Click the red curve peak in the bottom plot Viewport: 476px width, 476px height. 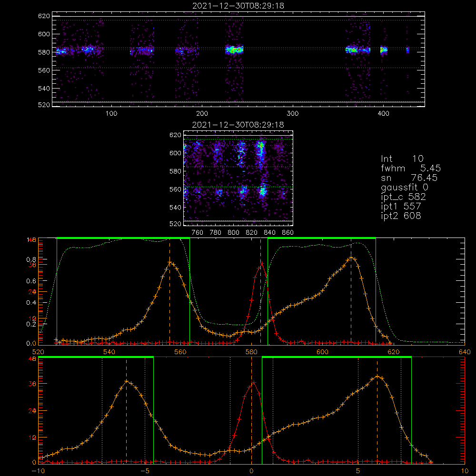click(254, 382)
